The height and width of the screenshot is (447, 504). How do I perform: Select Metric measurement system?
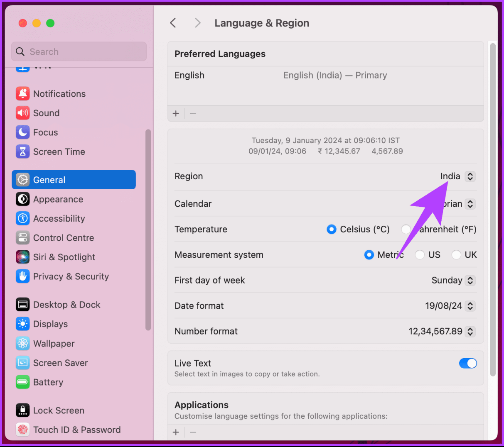[369, 255]
